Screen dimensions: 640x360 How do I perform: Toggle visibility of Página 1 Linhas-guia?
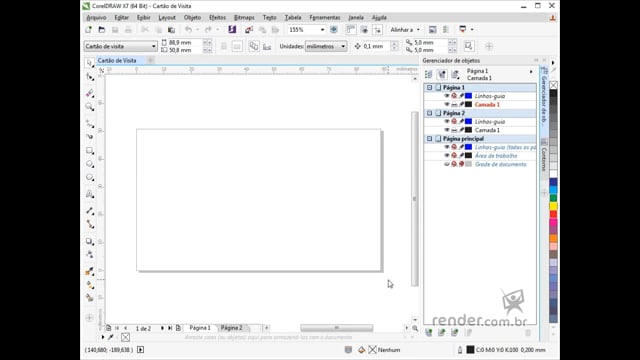click(x=447, y=96)
